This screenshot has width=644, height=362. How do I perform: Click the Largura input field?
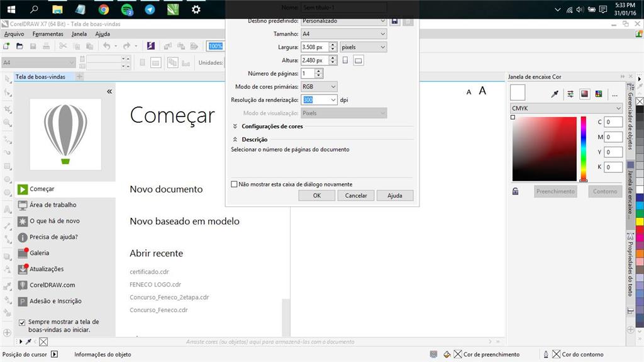[315, 47]
